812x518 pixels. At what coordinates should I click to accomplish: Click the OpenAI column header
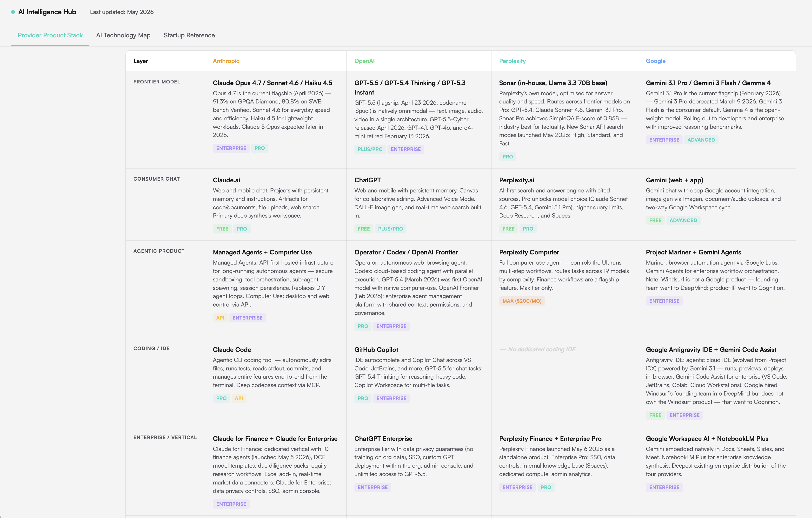(364, 61)
